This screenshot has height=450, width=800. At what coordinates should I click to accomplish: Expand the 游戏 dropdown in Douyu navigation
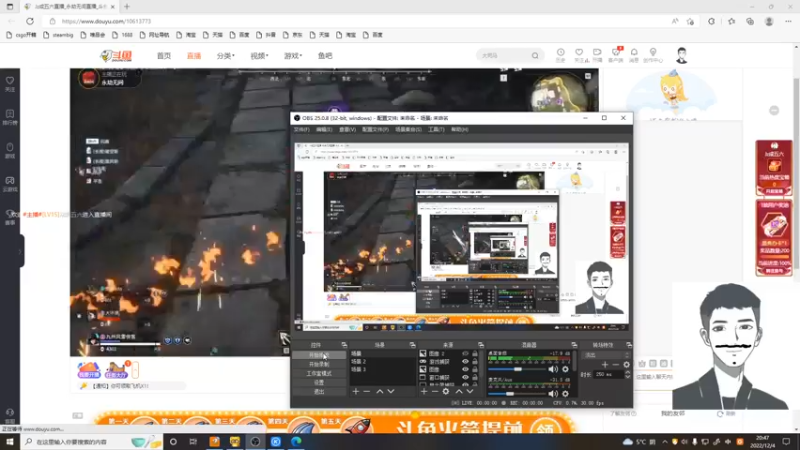pos(293,56)
